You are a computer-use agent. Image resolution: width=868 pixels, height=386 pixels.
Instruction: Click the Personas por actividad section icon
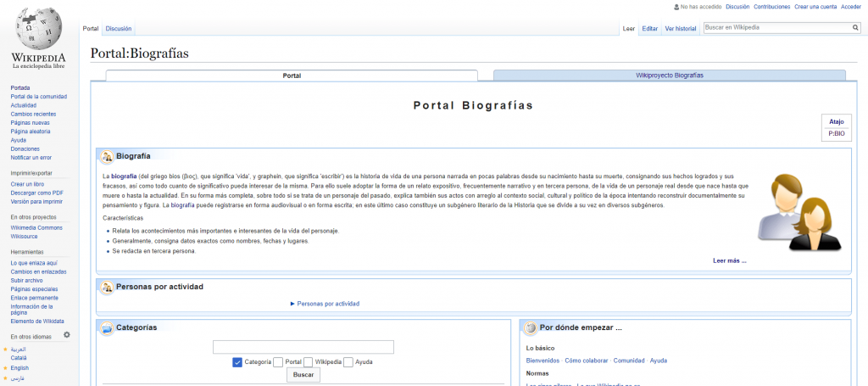tap(107, 288)
